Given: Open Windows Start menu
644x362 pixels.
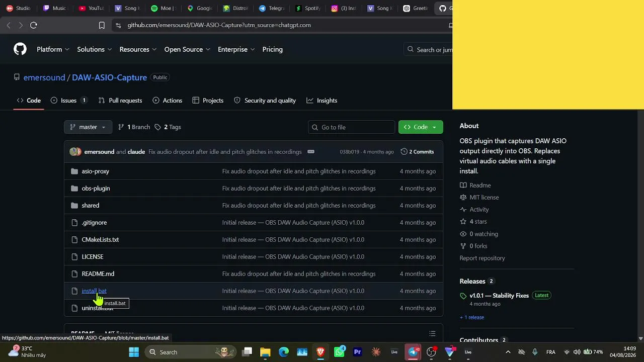Looking at the screenshot, I should coord(134,352).
